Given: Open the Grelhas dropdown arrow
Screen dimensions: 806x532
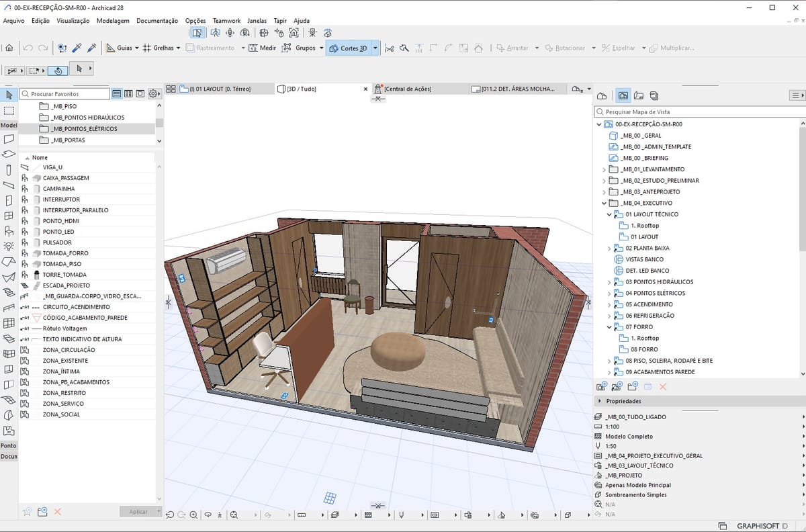Looking at the screenshot, I should point(178,48).
